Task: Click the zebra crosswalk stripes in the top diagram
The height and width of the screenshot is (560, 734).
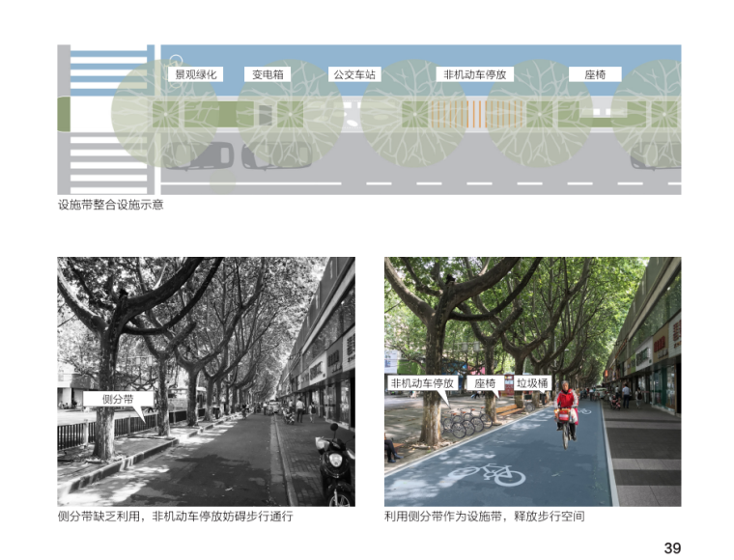Action: point(112,118)
